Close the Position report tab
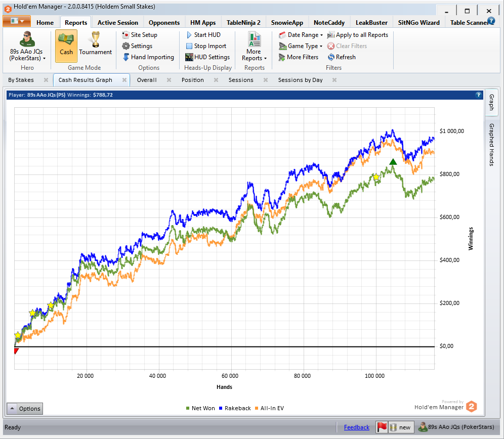This screenshot has height=439, width=504. coord(216,80)
